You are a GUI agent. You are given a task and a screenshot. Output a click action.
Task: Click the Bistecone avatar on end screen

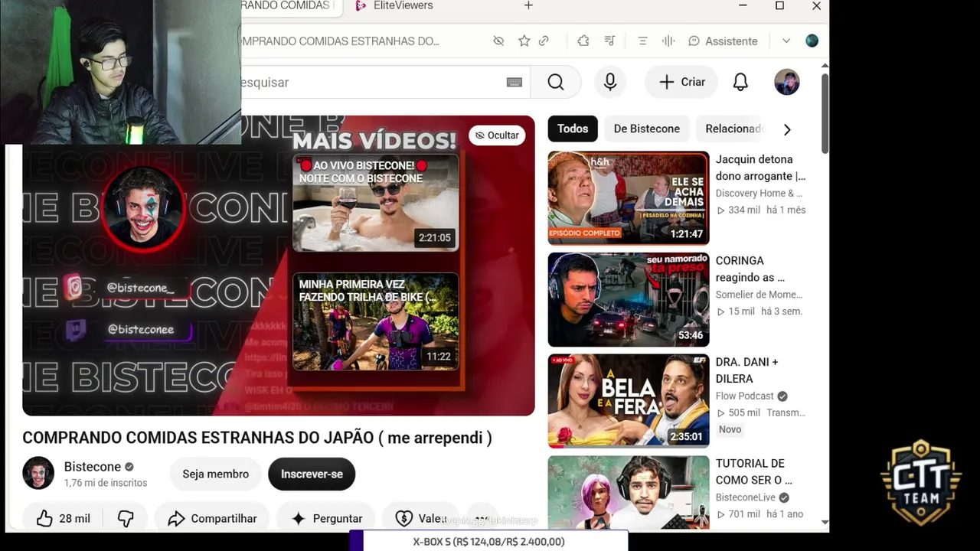[143, 207]
